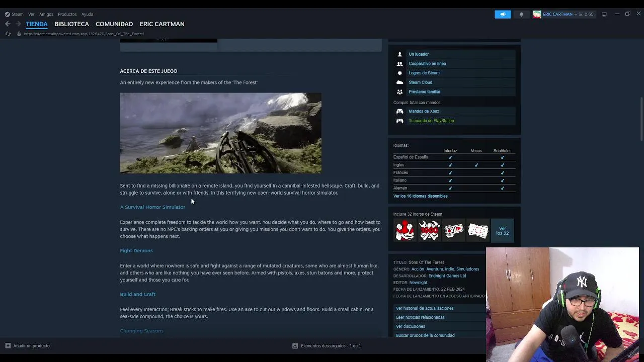Open Ver discusiones link
644x362 pixels.
pos(411,326)
